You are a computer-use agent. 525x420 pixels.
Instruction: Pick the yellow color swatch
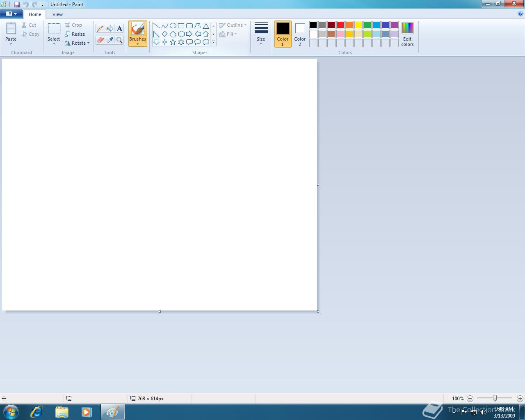point(358,25)
